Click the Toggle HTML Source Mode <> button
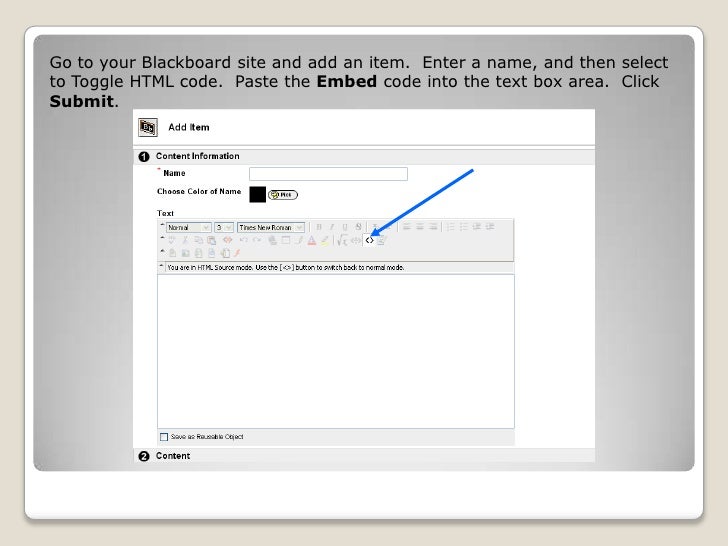Screen dimensions: 728x546 [x=370, y=240]
